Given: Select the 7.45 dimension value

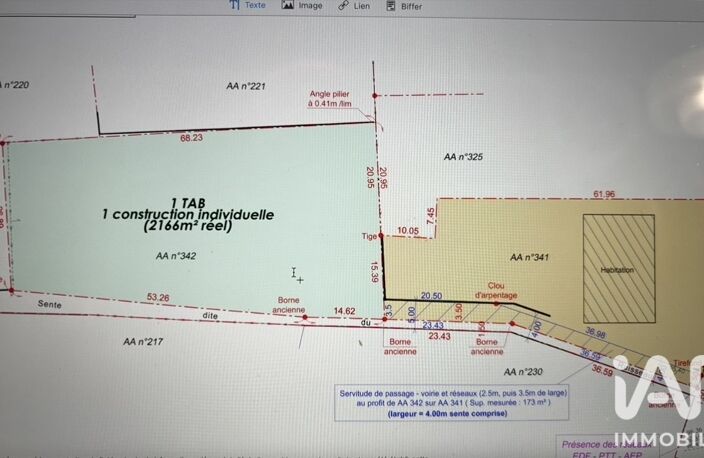Looking at the screenshot, I should pyautogui.click(x=431, y=216).
